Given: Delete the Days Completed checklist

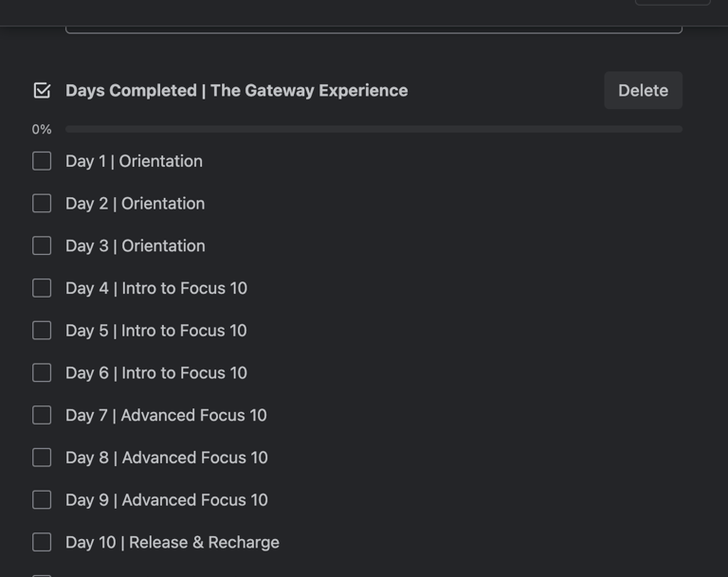Looking at the screenshot, I should pyautogui.click(x=643, y=91).
